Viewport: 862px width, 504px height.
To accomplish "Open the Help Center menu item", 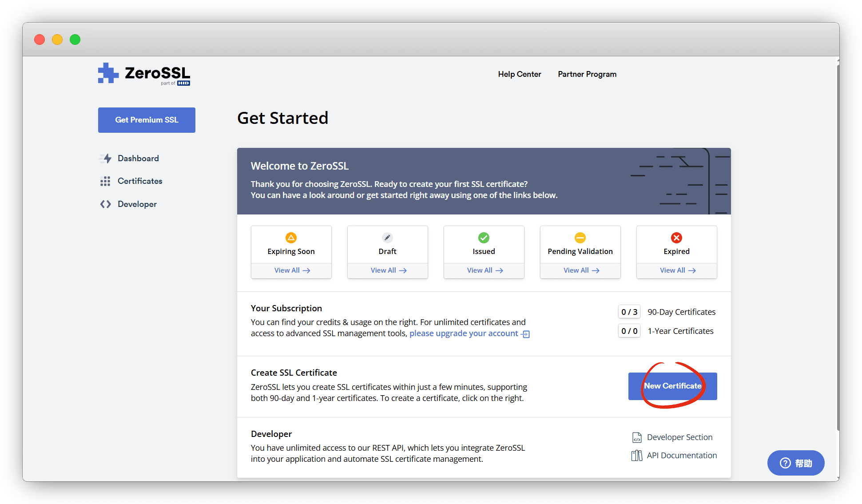I will coord(519,74).
